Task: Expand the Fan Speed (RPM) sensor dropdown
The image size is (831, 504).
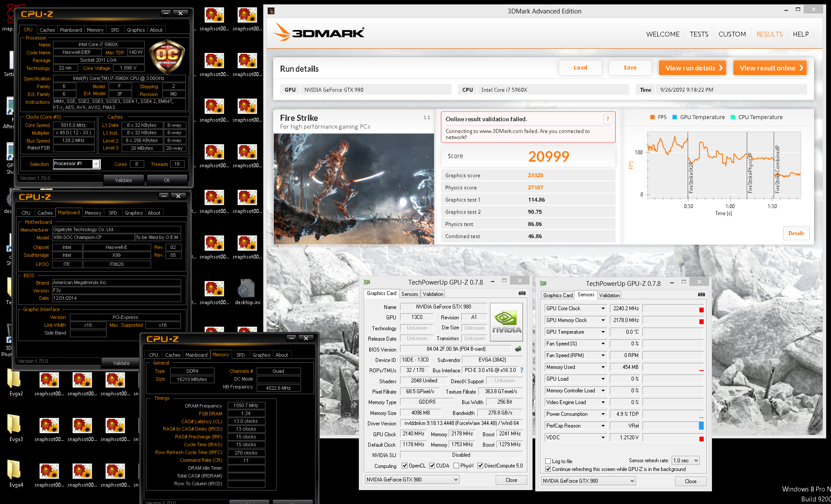Action: click(603, 355)
